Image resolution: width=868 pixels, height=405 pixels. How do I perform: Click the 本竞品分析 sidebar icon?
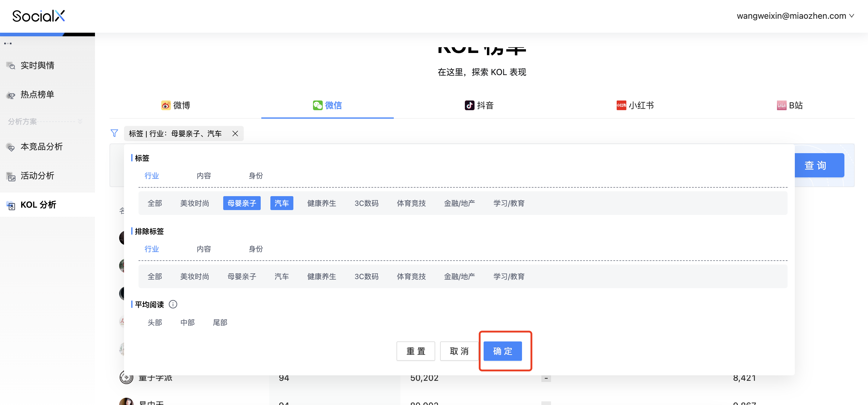[11, 147]
